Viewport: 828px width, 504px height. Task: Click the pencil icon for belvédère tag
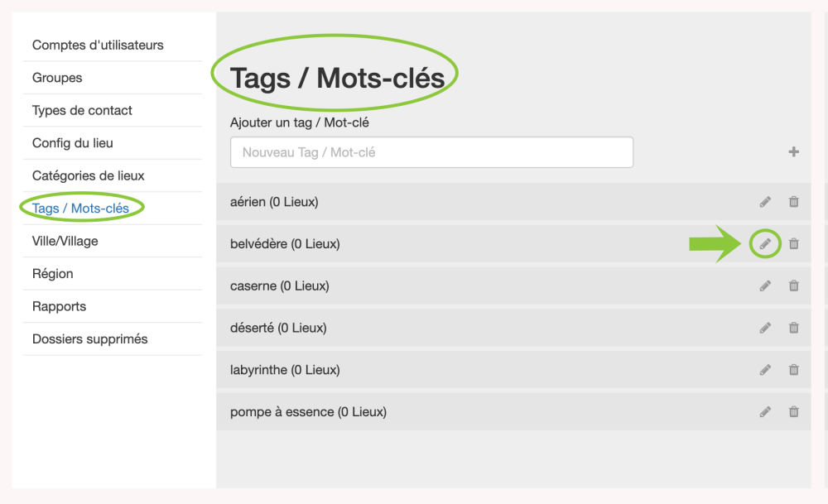point(765,243)
